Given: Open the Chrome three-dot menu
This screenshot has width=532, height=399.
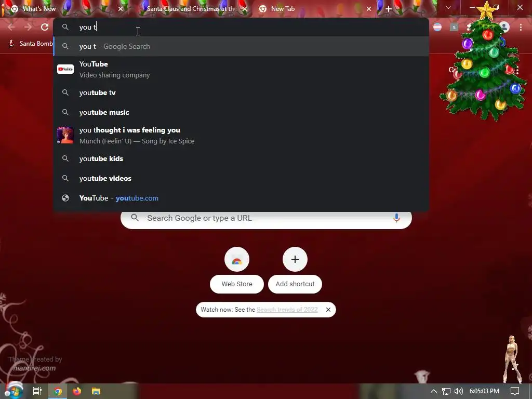Looking at the screenshot, I should coord(521,27).
